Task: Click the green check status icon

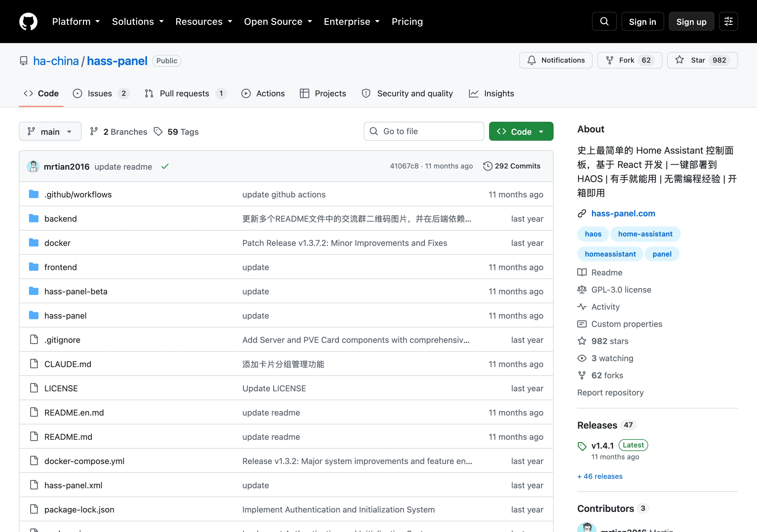Action: coord(165,166)
